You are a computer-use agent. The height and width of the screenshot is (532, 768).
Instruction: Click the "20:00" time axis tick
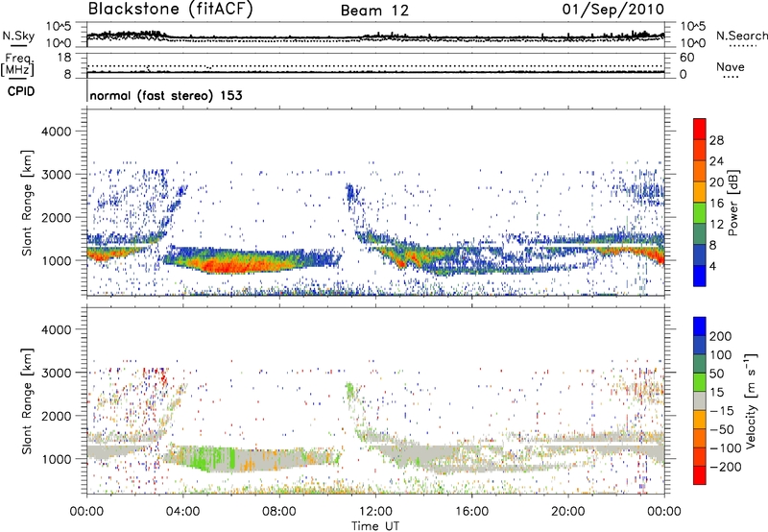[568, 512]
